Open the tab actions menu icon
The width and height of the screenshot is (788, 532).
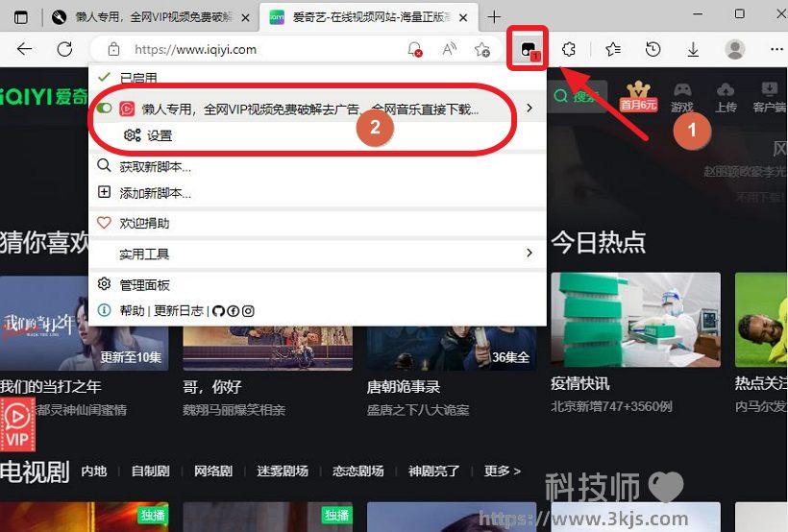pyautogui.click(x=20, y=17)
